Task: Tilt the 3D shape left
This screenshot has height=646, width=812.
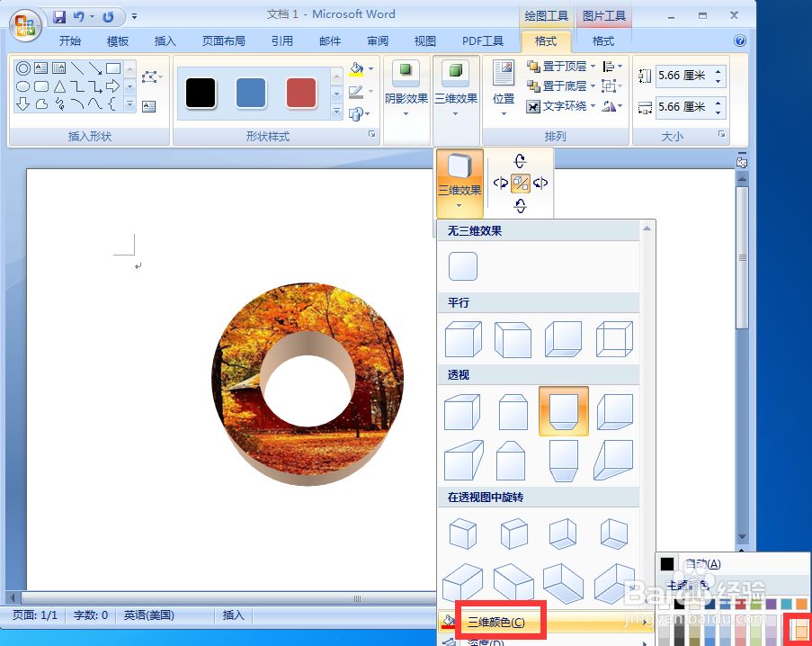Action: click(500, 183)
